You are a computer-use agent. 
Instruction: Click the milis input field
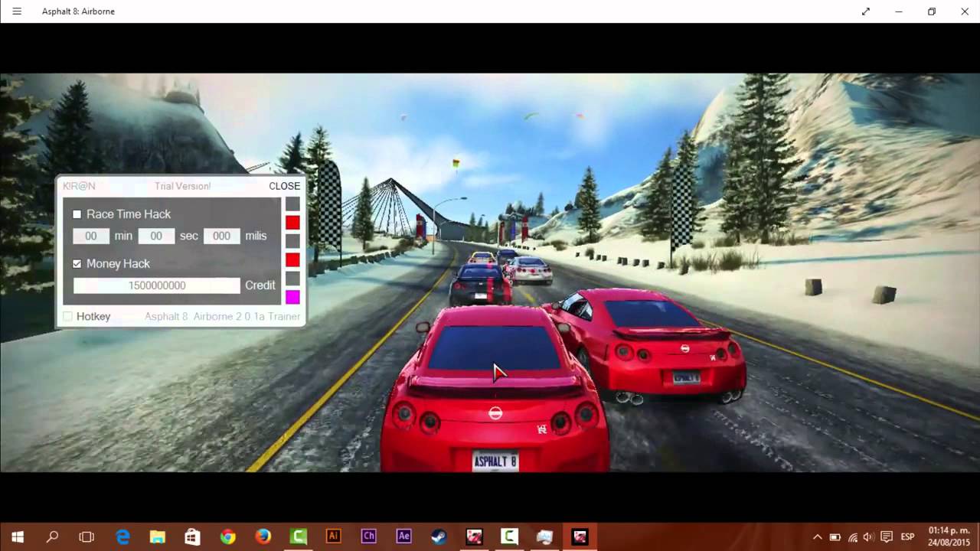[x=221, y=236]
